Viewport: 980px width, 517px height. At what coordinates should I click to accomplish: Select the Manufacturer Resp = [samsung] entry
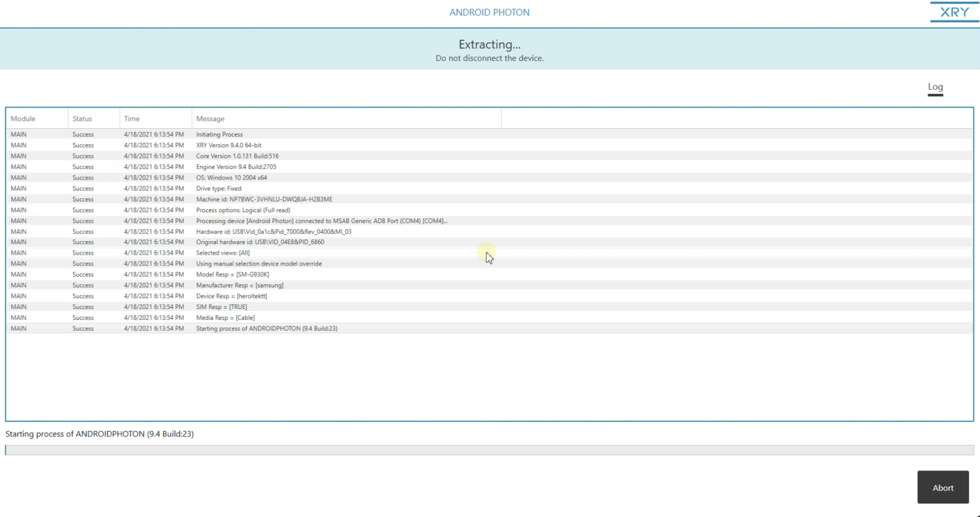pos(239,285)
